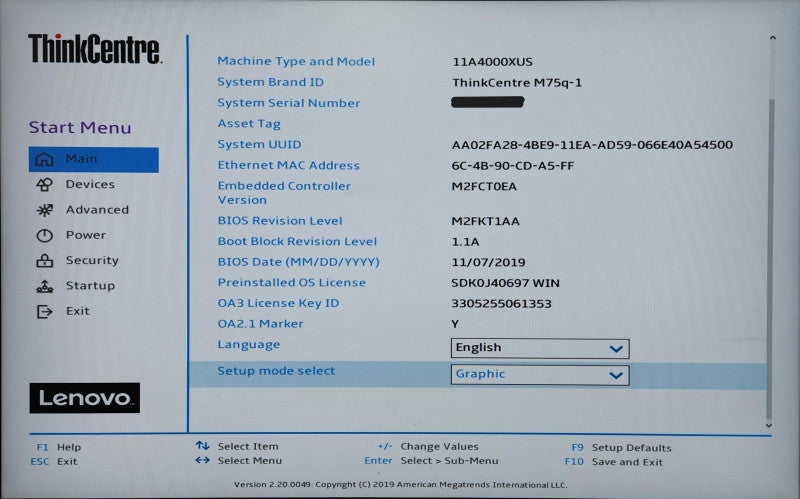Click Enter Select > Sub-Menu hint
Image resolution: width=800 pixels, height=499 pixels.
431,461
